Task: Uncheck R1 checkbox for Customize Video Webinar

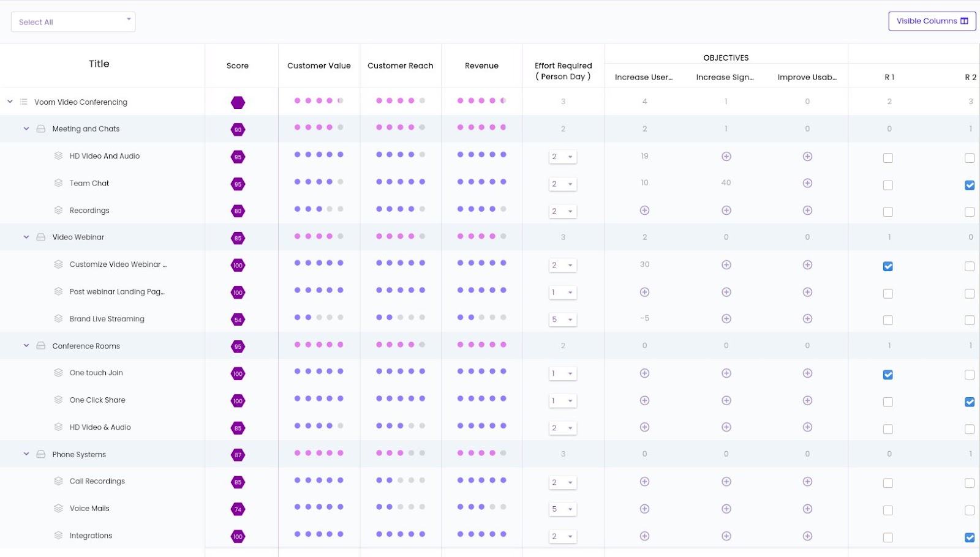Action: 888,266
